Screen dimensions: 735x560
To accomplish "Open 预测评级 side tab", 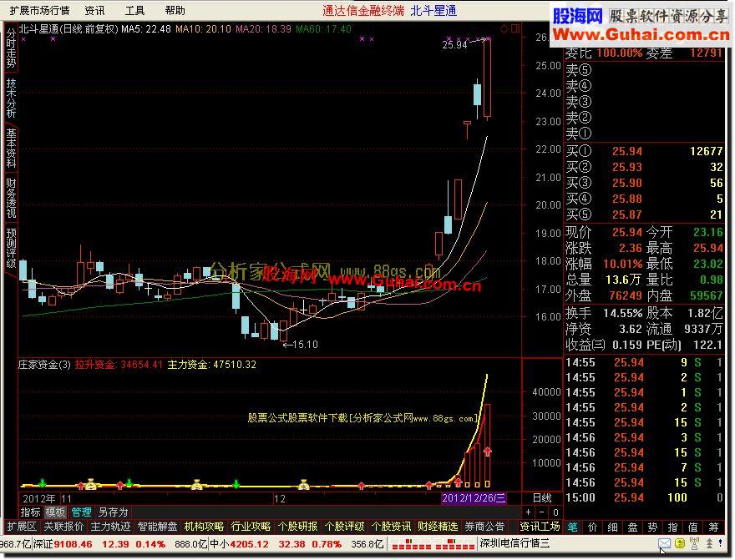I will pos(10,248).
